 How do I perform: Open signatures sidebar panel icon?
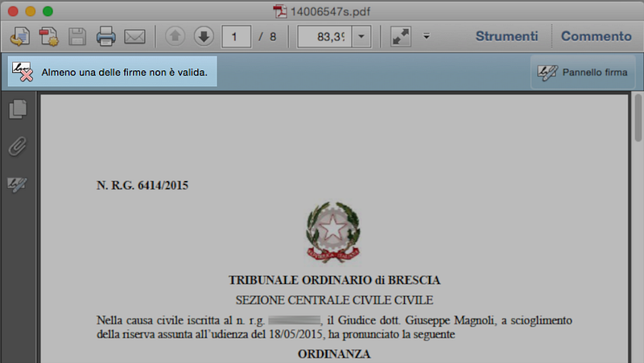click(x=17, y=184)
